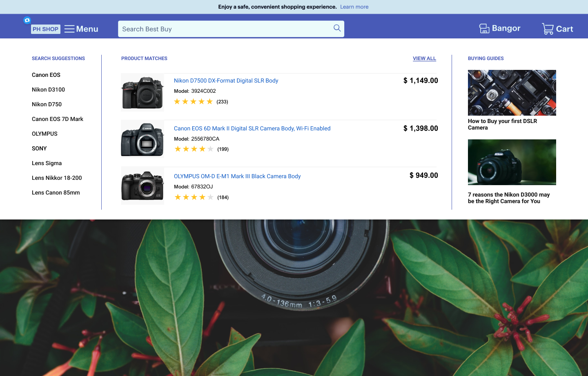This screenshot has width=588, height=376.
Task: Click the Menu label in header
Action: (87, 29)
